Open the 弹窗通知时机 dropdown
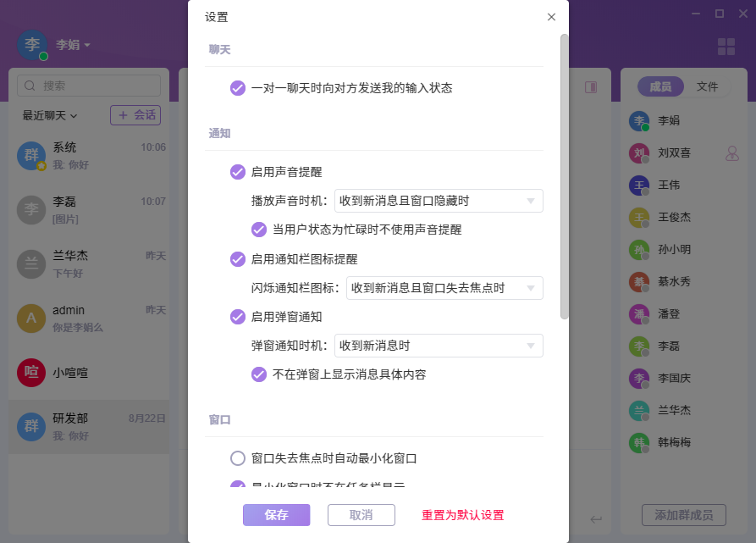Screen dimensions: 756x543 439,346
